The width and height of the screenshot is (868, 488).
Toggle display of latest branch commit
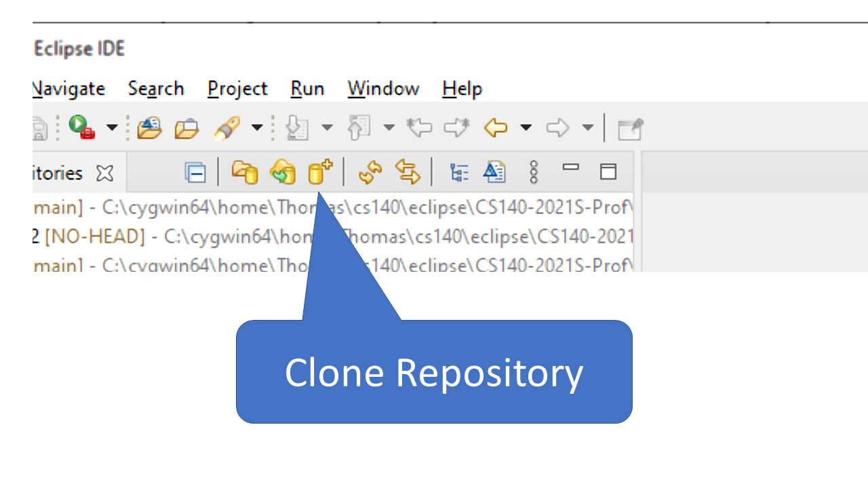coord(494,173)
